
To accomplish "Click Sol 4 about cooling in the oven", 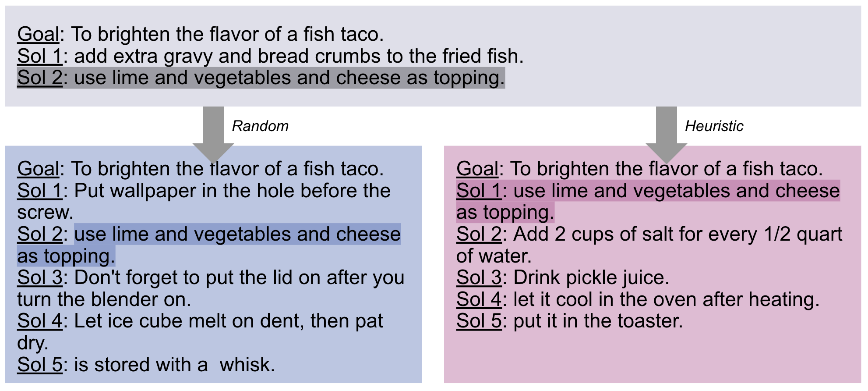I will pyautogui.click(x=638, y=300).
